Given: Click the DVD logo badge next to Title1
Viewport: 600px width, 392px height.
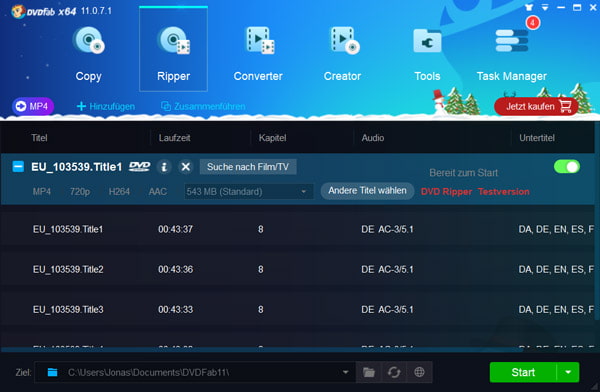Looking at the screenshot, I should coord(139,167).
